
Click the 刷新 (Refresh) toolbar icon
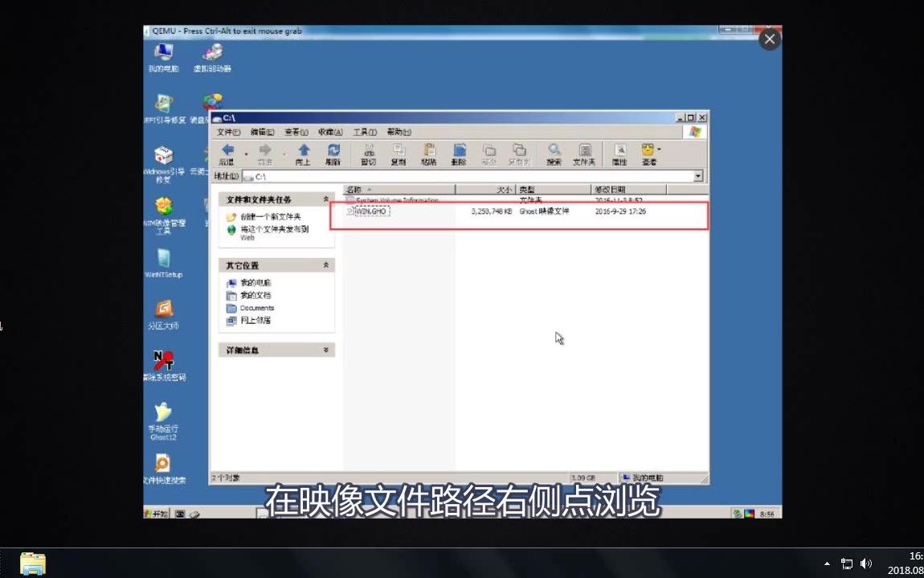[333, 153]
